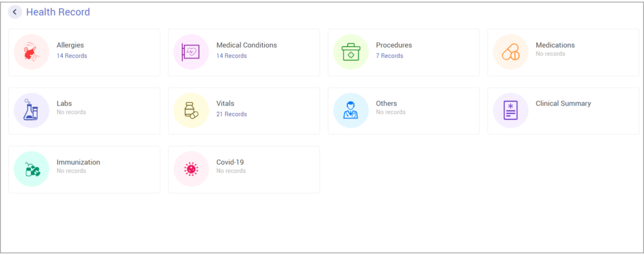Click the orange Medications pills icon

(511, 52)
